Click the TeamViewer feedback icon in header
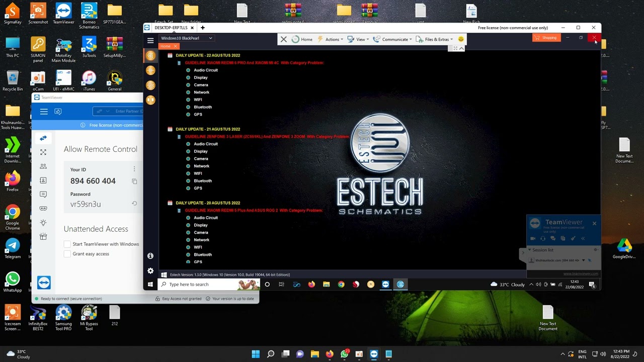The width and height of the screenshot is (644, 362). click(x=58, y=112)
